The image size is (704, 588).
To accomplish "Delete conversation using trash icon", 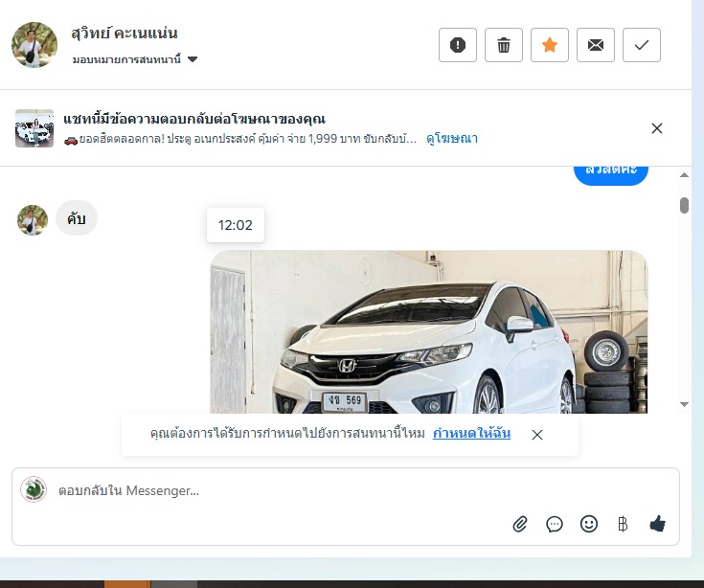I will [504, 45].
